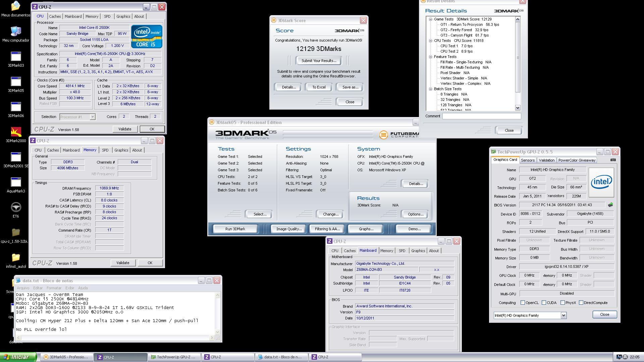Click the Intel Core i5 logo in CPU-Z
Image resolution: width=644 pixels, height=362 pixels.
147,36
